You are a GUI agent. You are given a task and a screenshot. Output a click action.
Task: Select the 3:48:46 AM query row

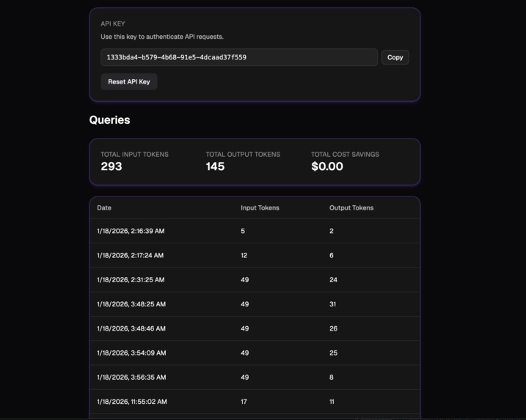(255, 328)
